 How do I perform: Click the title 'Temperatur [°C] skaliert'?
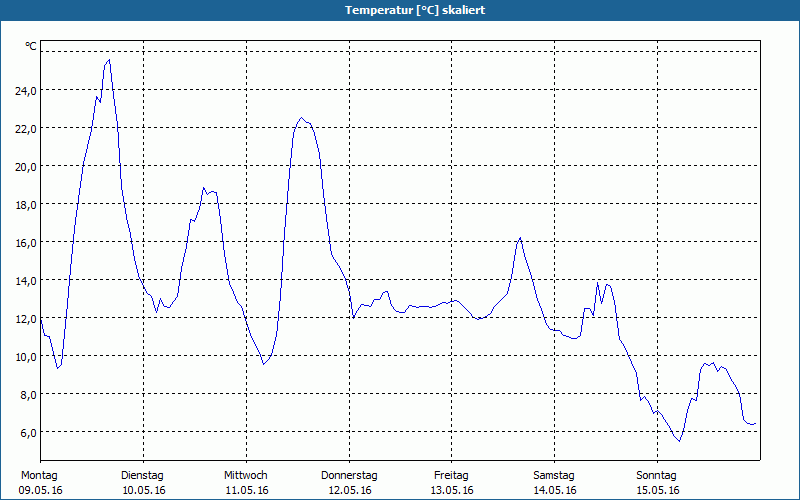pos(415,10)
